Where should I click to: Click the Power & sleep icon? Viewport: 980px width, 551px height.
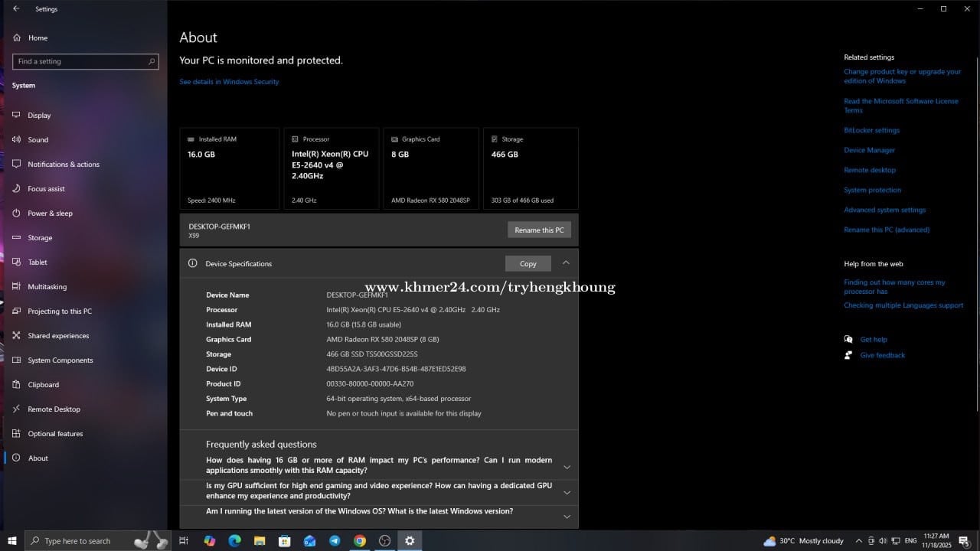[17, 214]
